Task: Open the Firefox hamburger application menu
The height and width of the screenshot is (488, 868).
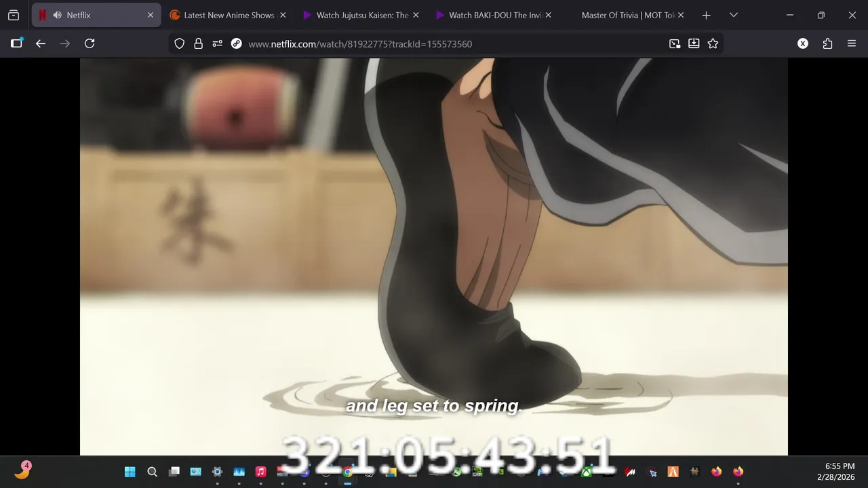Action: [852, 43]
